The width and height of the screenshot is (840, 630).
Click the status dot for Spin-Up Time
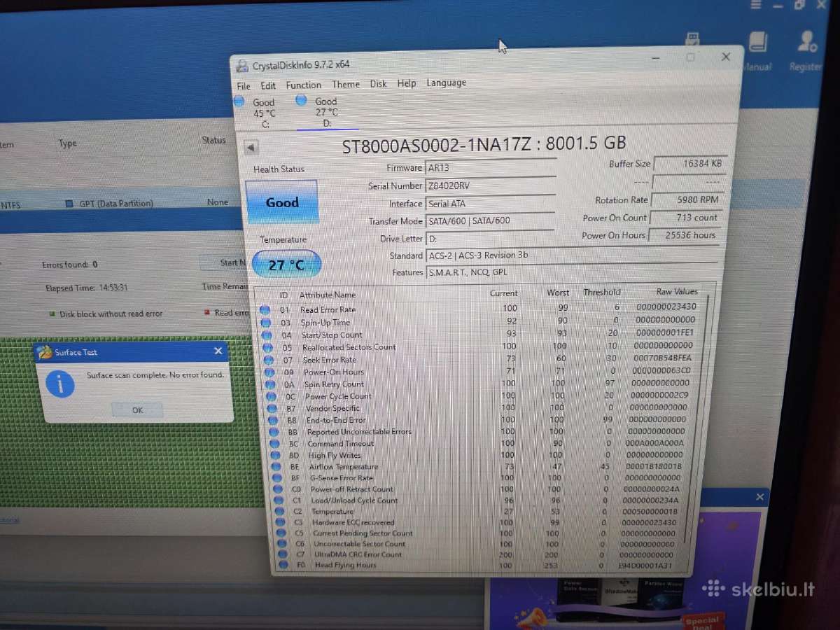[265, 323]
